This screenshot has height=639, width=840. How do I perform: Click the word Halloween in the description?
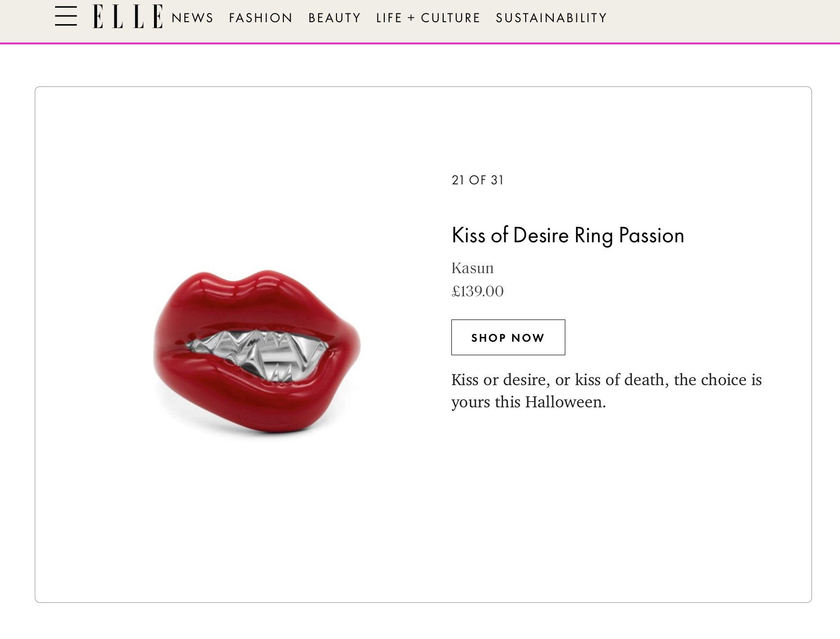click(565, 402)
